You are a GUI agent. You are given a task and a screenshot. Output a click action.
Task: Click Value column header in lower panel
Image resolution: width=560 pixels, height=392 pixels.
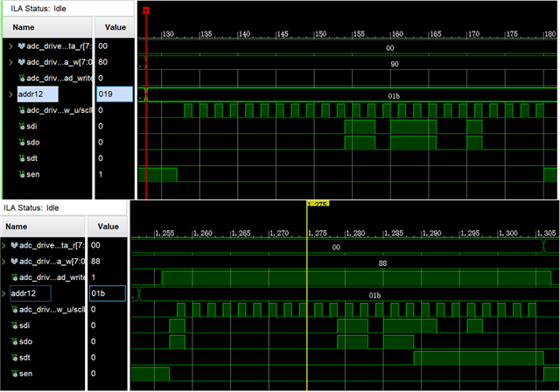[x=108, y=227]
